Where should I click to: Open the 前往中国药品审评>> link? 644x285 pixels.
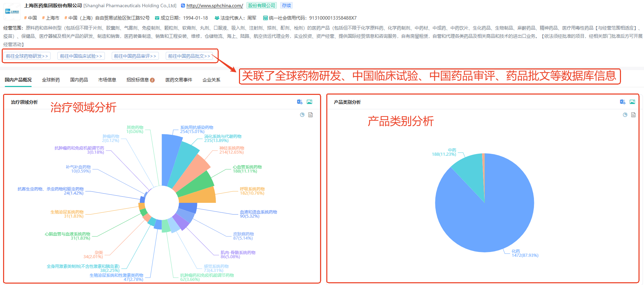pyautogui.click(x=135, y=56)
